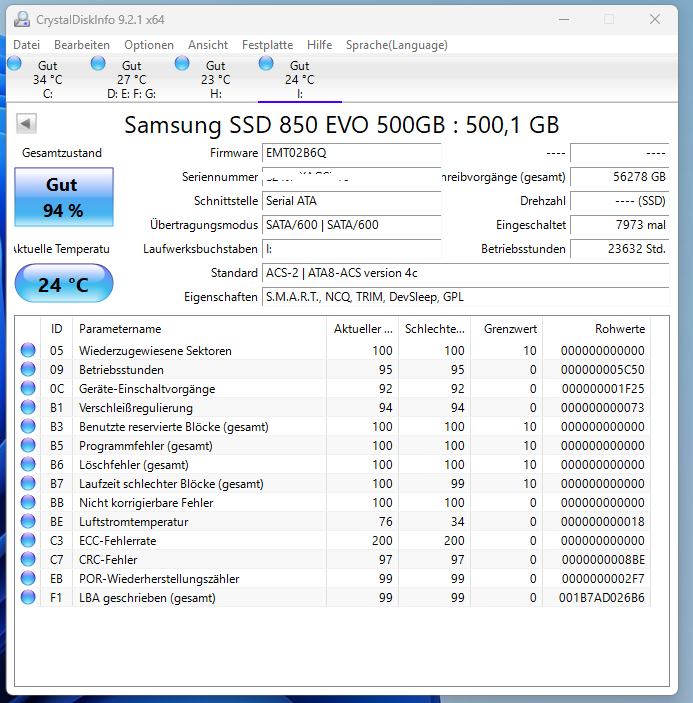Minimize the CrystalDiskInfo window

tap(564, 19)
